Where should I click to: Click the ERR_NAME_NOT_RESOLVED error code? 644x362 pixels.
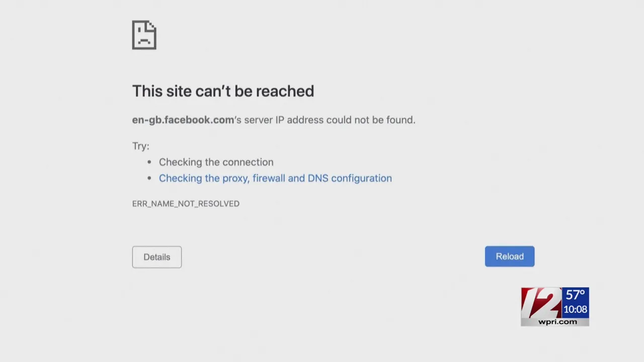pos(186,204)
